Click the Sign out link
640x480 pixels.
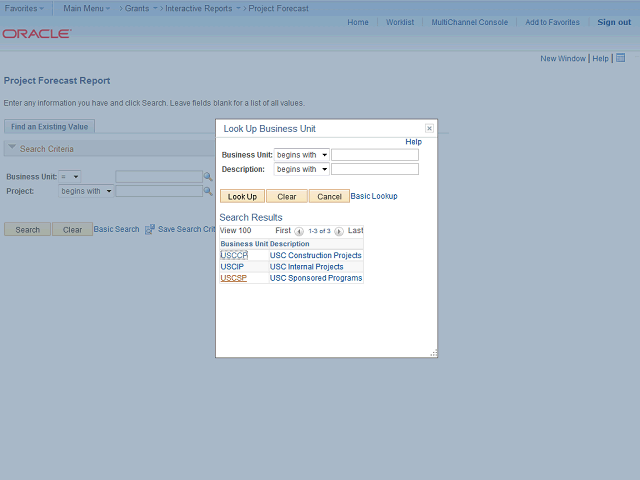[x=614, y=22]
